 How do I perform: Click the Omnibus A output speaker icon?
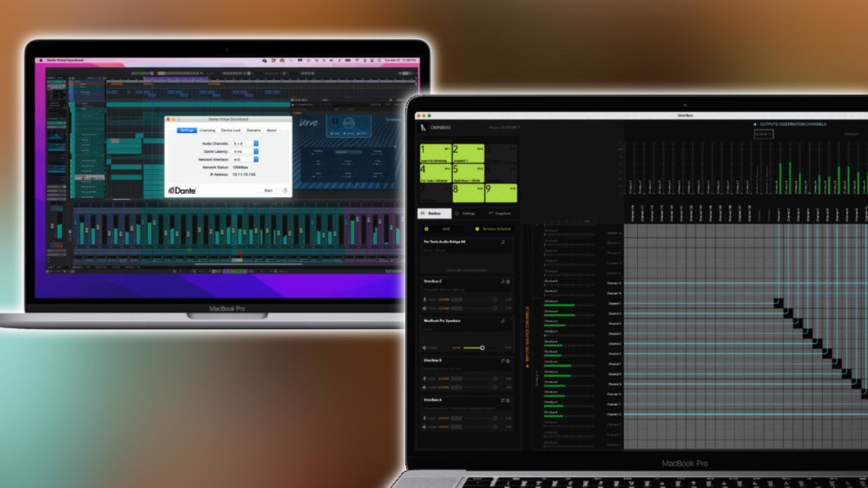(x=425, y=426)
